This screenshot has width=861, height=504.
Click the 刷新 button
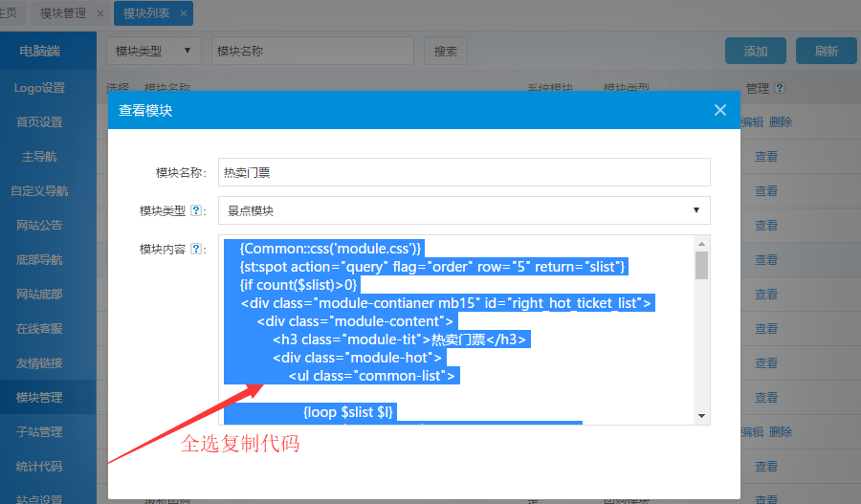pyautogui.click(x=826, y=51)
